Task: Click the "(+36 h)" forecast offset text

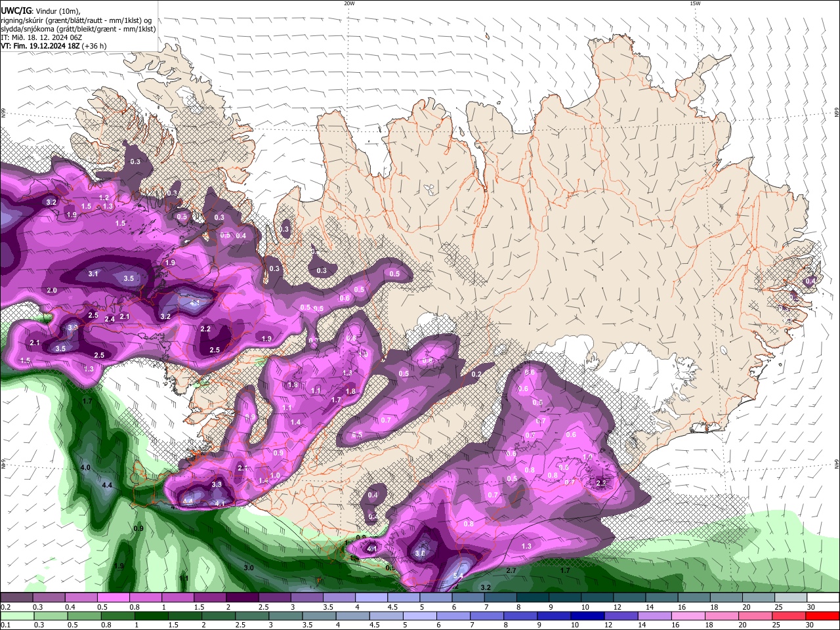Action: 94,46
